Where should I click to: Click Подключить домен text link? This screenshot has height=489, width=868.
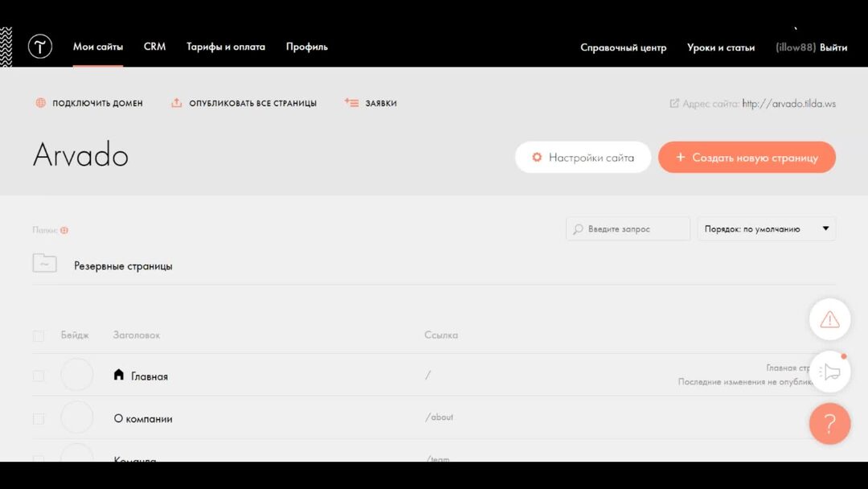pos(97,103)
